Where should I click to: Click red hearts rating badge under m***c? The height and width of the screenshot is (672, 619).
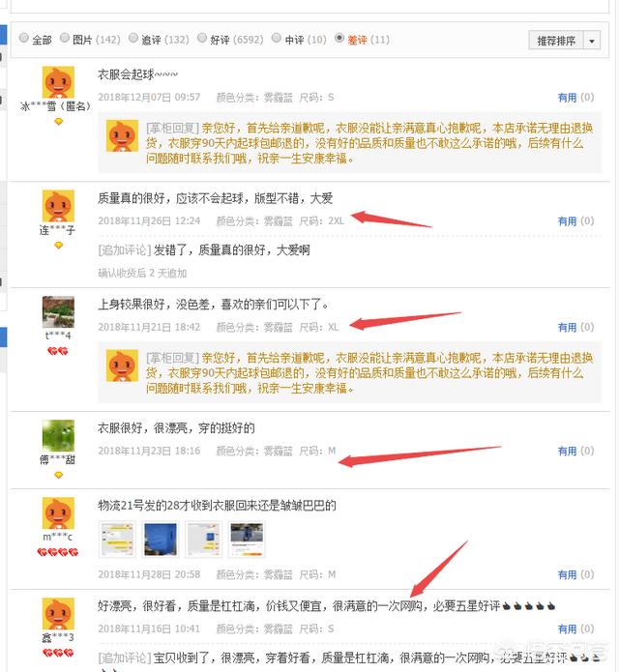click(x=58, y=552)
